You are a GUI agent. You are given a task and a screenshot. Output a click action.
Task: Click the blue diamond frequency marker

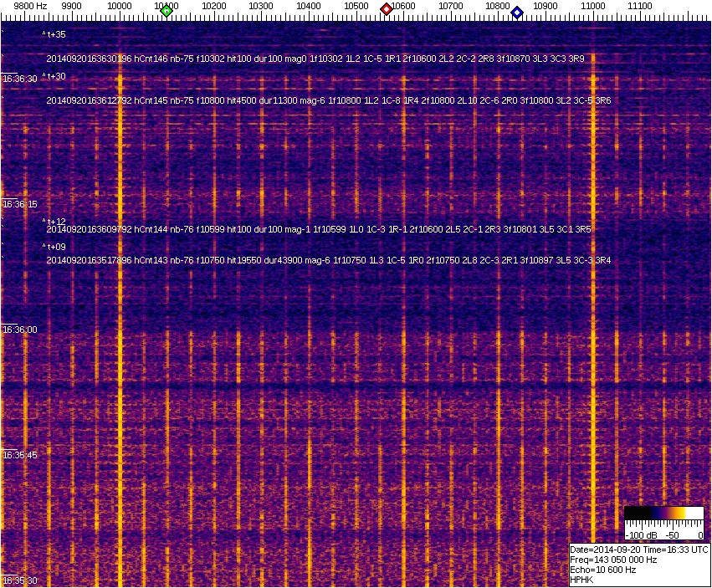[517, 13]
